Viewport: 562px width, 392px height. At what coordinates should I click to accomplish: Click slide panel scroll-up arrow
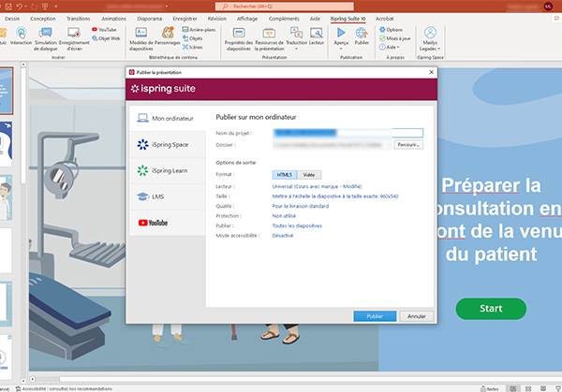pyautogui.click(x=23, y=65)
